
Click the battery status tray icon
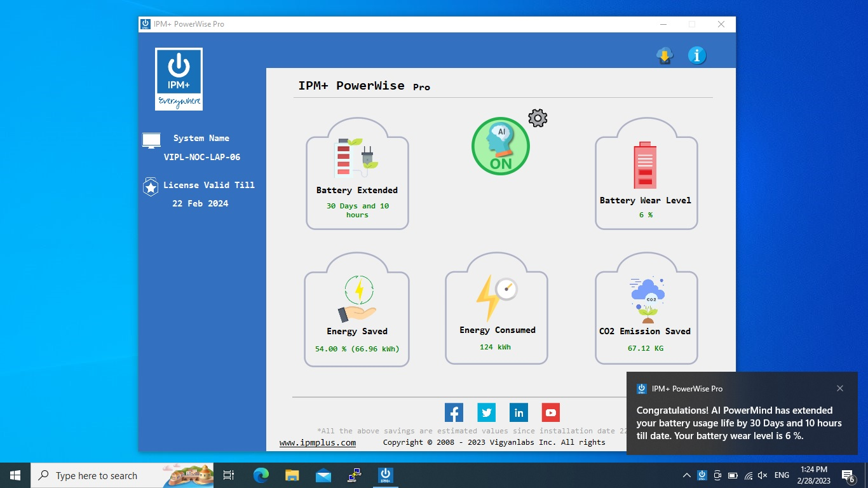coord(733,475)
